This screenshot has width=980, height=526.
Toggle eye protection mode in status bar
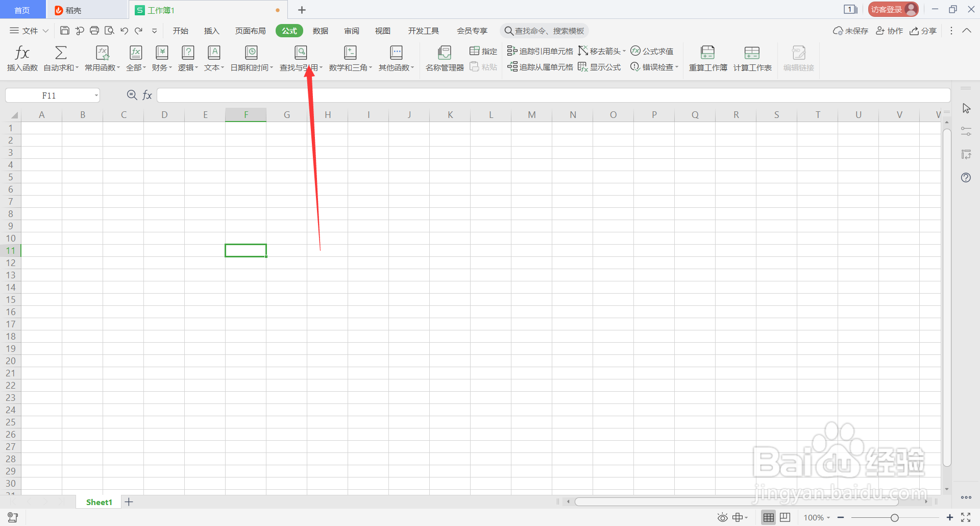point(722,517)
